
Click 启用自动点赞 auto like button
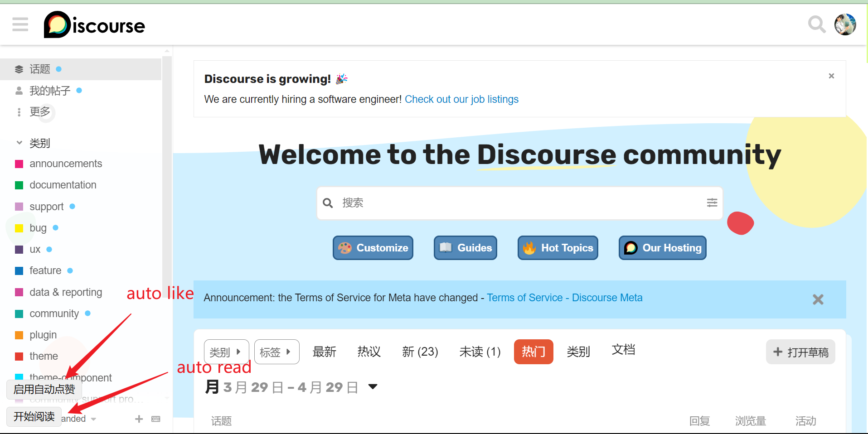pyautogui.click(x=44, y=389)
